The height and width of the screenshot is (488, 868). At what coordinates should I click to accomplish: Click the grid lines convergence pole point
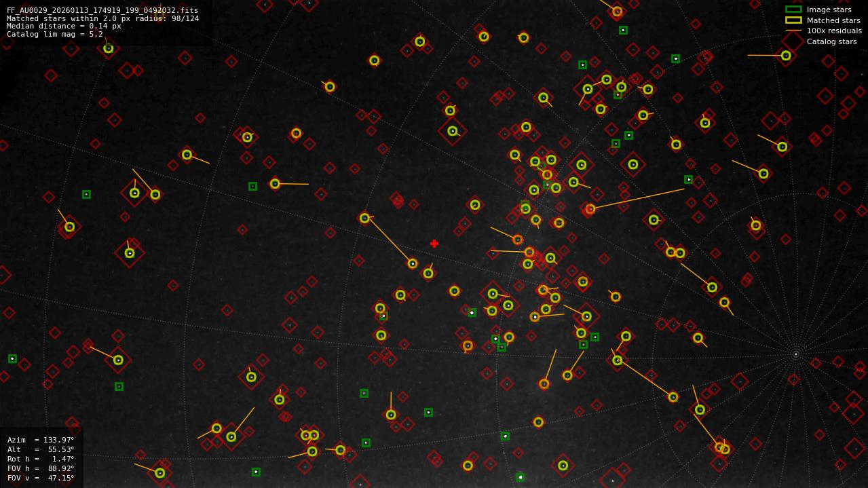(x=796, y=354)
